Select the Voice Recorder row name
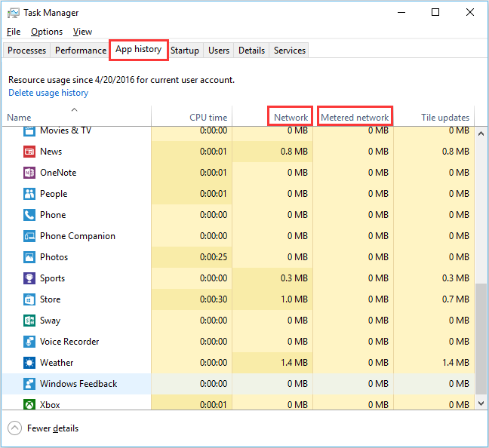 click(x=69, y=342)
